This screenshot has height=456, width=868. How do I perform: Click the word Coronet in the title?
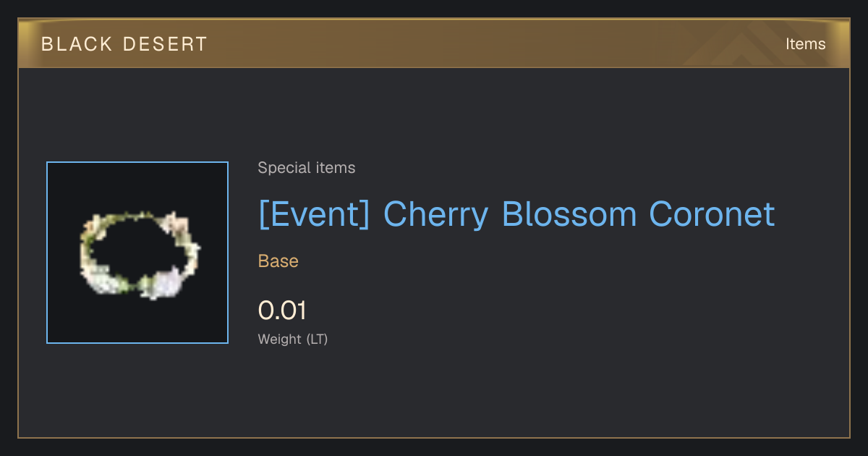click(712, 214)
